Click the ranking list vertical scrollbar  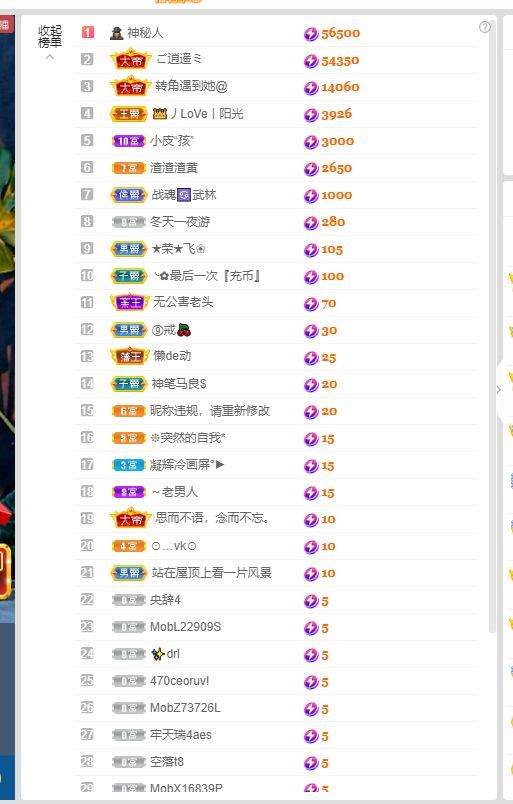click(x=492, y=328)
